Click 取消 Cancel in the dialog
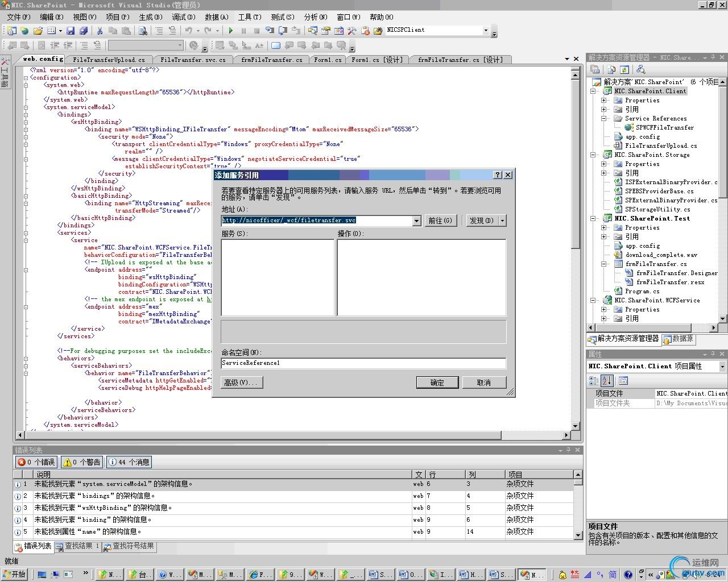 483,383
